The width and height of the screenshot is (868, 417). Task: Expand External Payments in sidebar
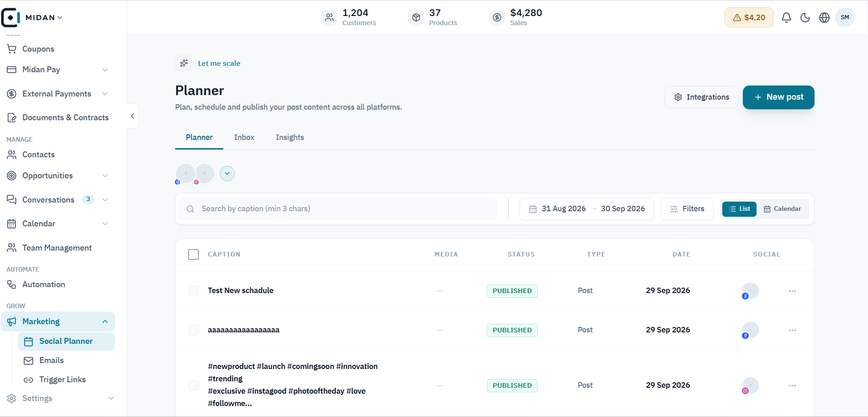pos(105,94)
